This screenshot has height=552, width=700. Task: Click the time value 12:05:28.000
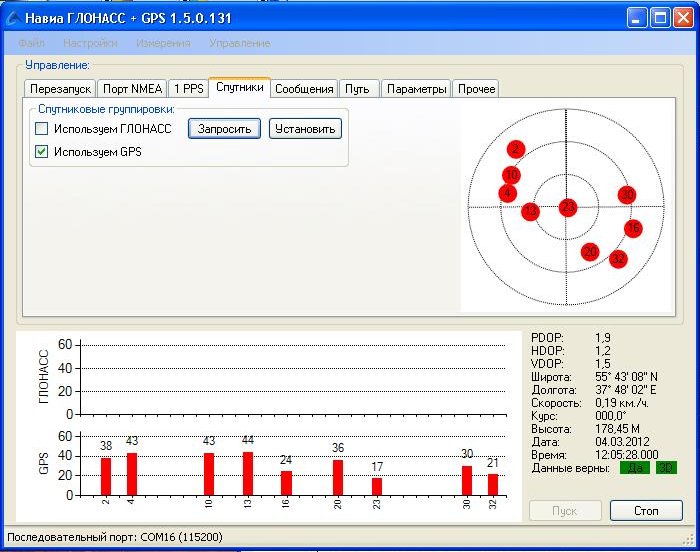(x=626, y=455)
